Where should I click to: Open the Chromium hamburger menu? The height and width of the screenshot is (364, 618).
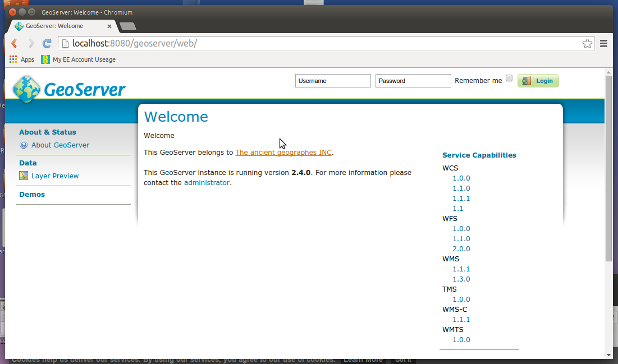coord(603,43)
